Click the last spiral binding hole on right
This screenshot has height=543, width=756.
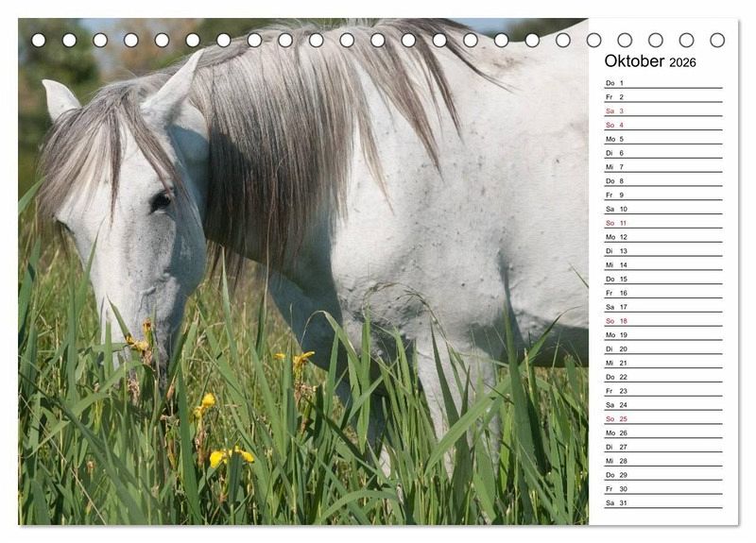(x=717, y=40)
